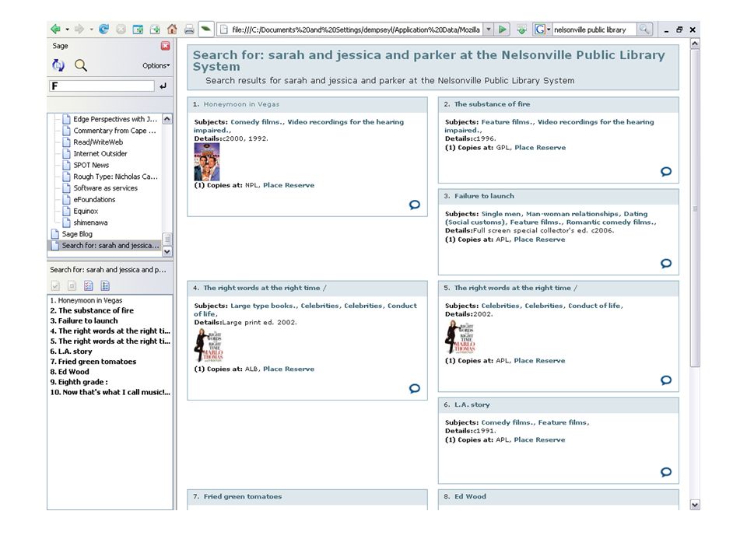Click the main page scroll up arrow
This screenshot has width=747, height=560.
pyautogui.click(x=695, y=44)
